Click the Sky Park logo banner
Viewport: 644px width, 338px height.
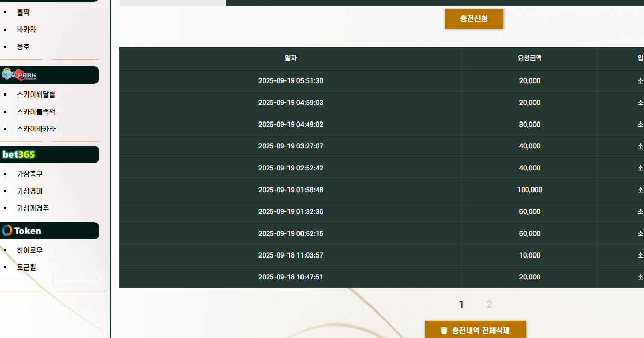pos(49,75)
